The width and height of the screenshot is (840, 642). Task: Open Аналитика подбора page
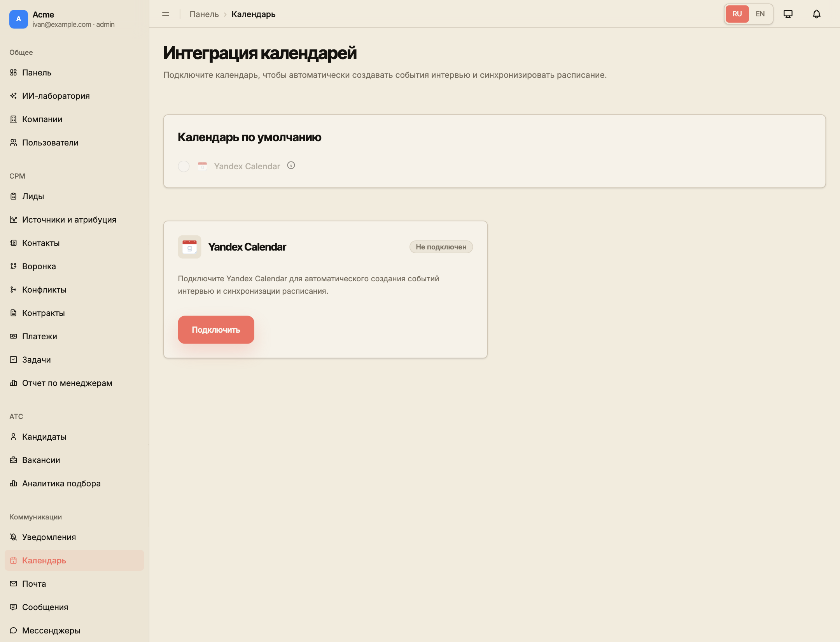74,483
